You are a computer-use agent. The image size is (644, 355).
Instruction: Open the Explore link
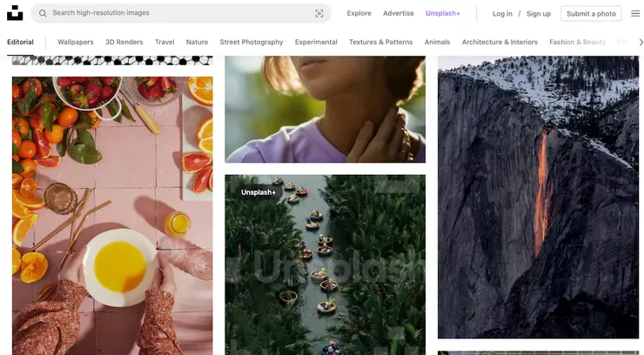(x=359, y=13)
